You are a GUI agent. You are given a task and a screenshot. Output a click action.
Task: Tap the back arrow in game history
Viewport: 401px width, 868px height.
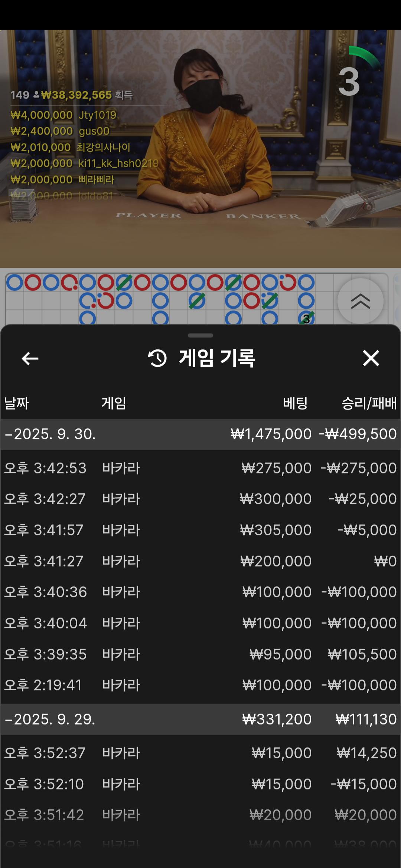click(x=30, y=358)
